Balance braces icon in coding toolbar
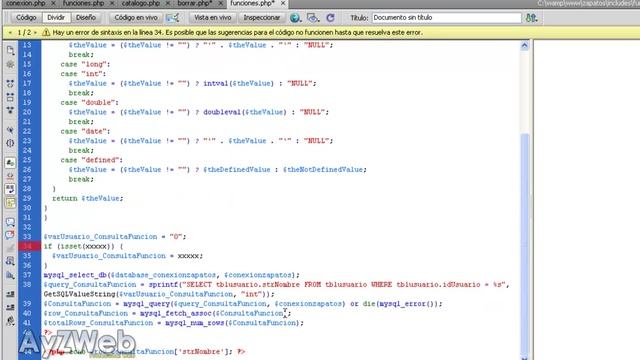 pyautogui.click(x=10, y=143)
